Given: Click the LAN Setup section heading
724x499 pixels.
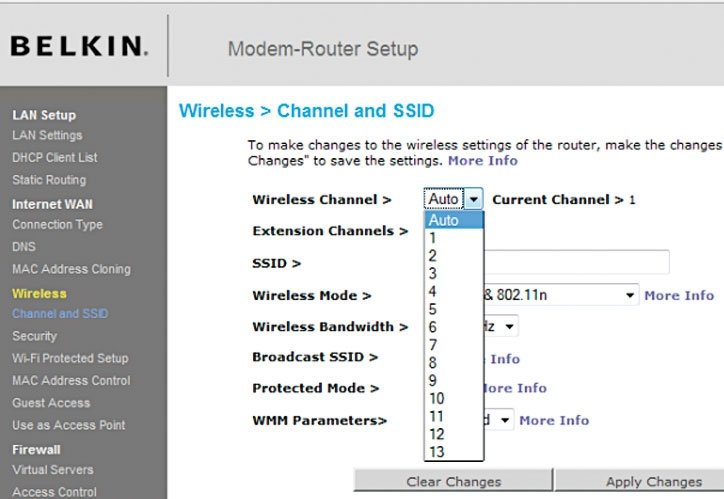Looking at the screenshot, I should click(x=44, y=115).
